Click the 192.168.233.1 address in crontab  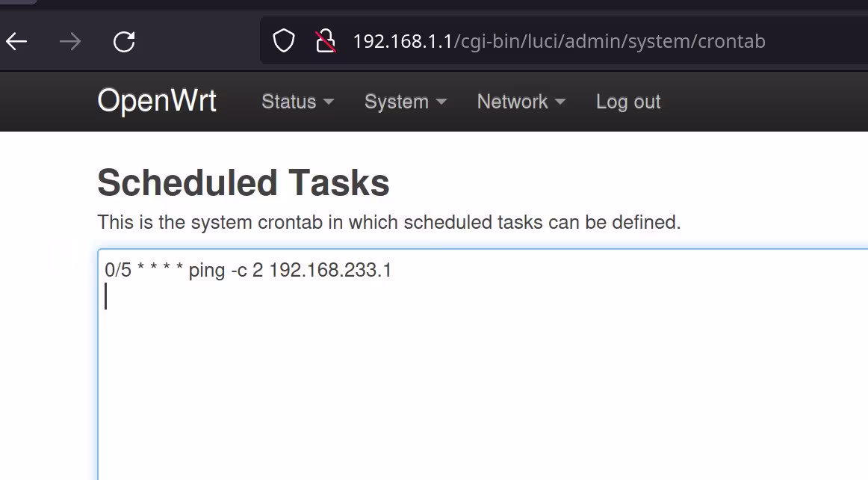coord(330,270)
